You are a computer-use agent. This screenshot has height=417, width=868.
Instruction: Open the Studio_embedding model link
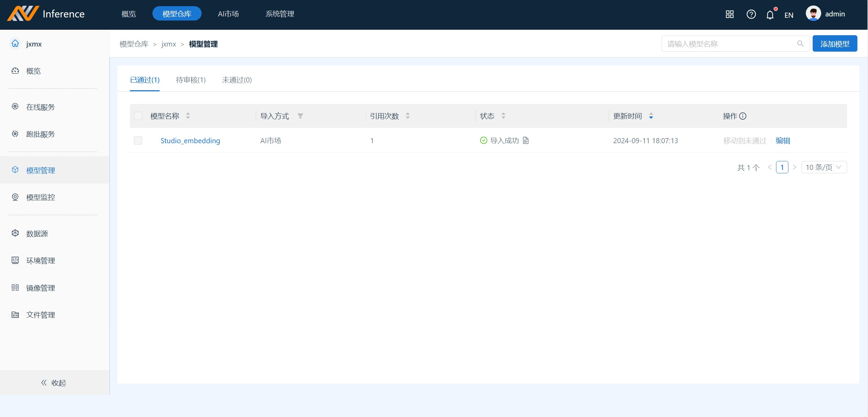click(190, 141)
